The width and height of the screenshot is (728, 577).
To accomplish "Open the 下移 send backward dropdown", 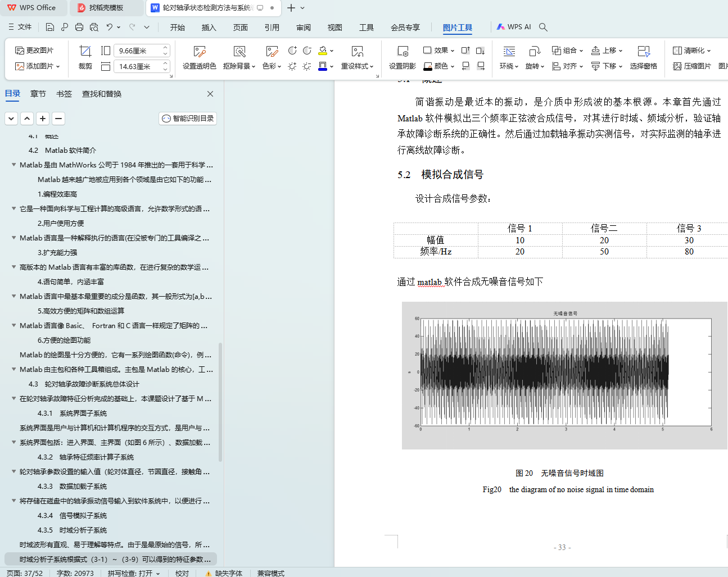I will (x=607, y=66).
